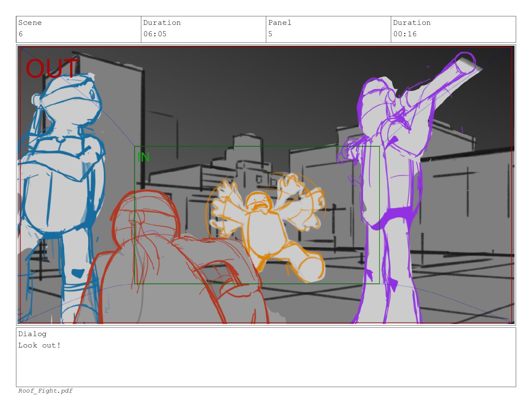Click the Duration label above 06:05

(162, 22)
